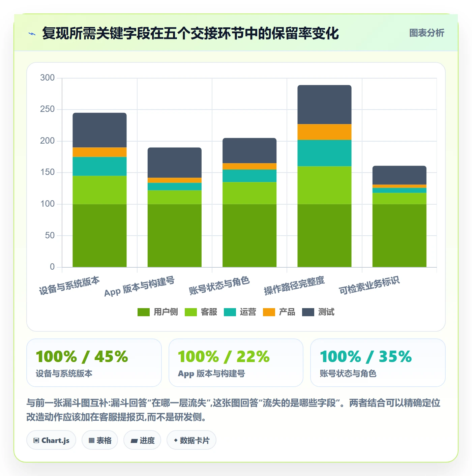Select the 100% / 22% stat card value

pyautogui.click(x=224, y=357)
